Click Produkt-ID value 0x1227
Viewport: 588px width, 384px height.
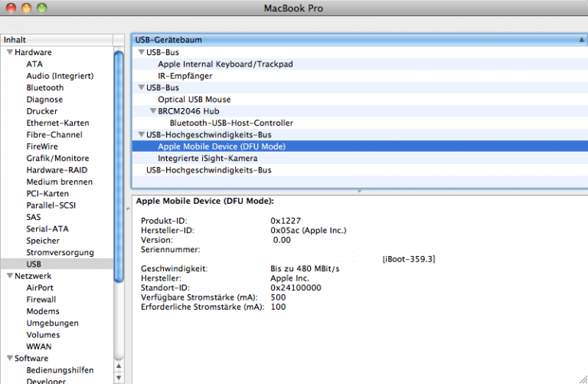click(286, 221)
